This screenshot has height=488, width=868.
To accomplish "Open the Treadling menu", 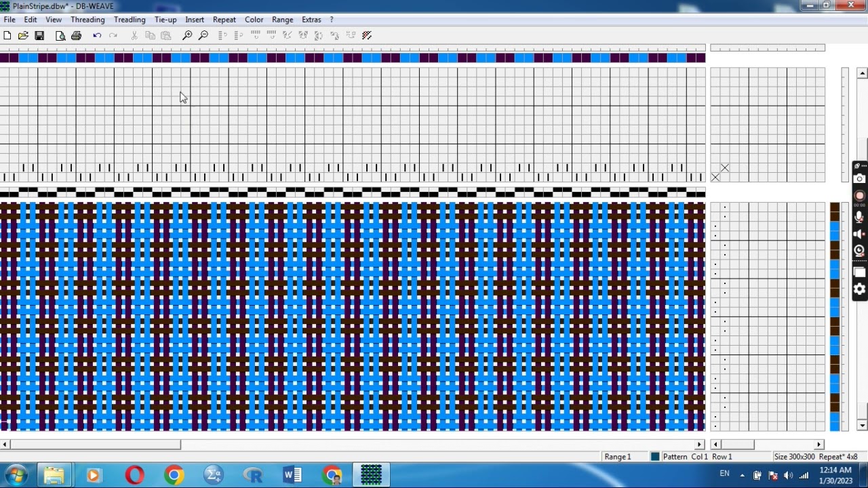I will tap(130, 20).
